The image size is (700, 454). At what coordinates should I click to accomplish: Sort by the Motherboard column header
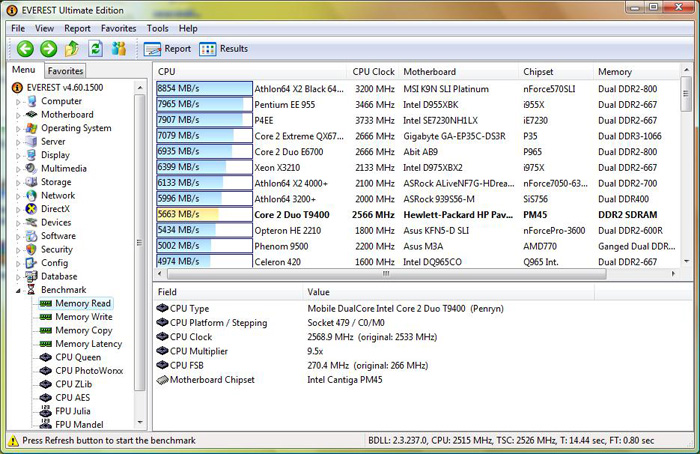point(459,72)
